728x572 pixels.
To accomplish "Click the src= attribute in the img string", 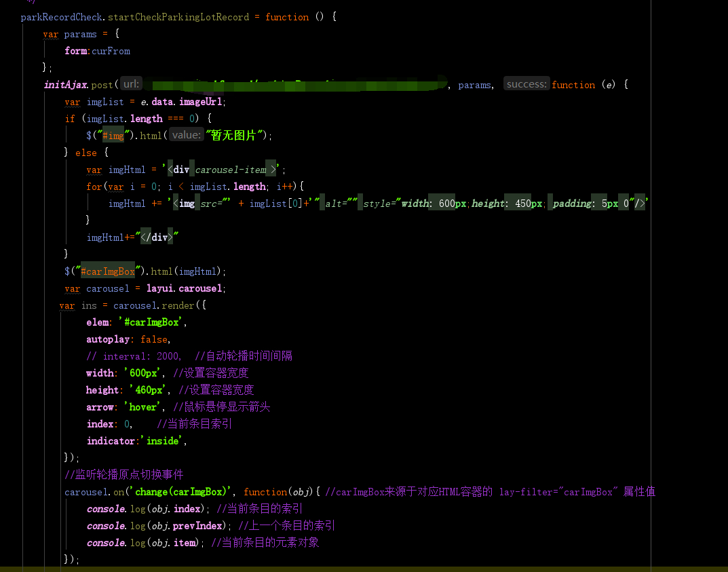I will pyautogui.click(x=212, y=204).
